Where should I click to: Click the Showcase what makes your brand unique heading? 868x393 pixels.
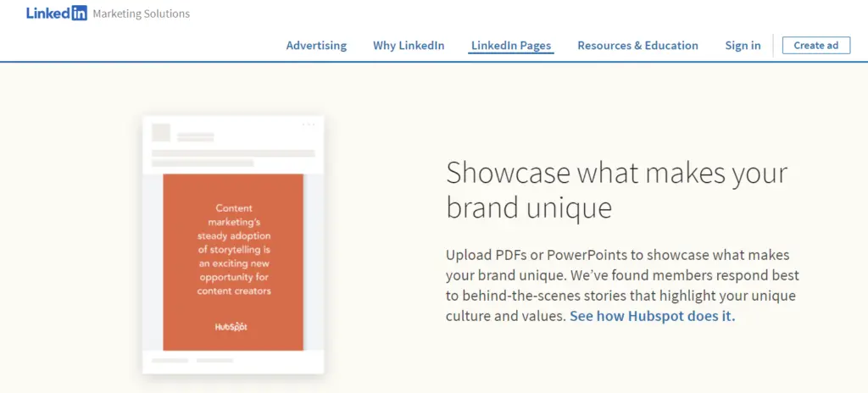tap(617, 191)
